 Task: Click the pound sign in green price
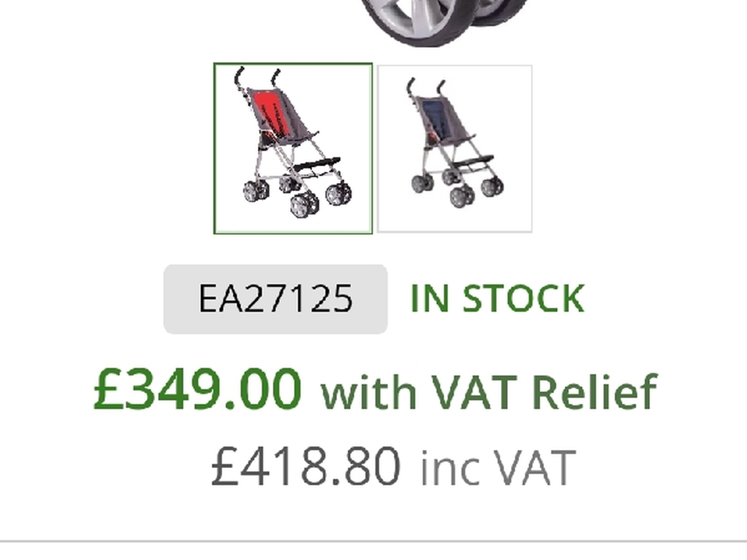[x=106, y=390]
